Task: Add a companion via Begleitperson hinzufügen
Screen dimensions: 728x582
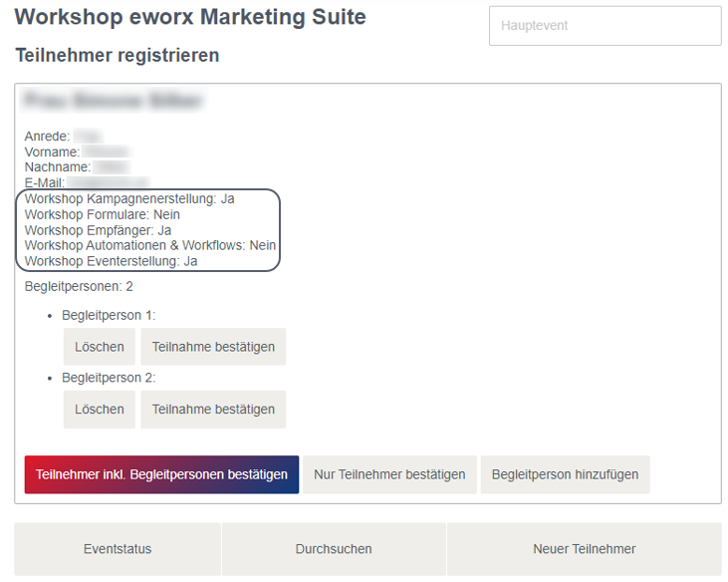Action: point(565,474)
